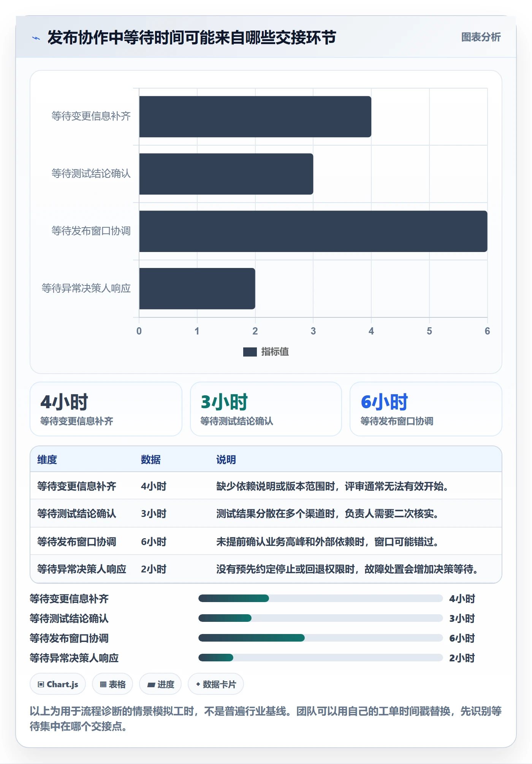
Task: Toggle the 指标值 legend color box
Action: 250,352
